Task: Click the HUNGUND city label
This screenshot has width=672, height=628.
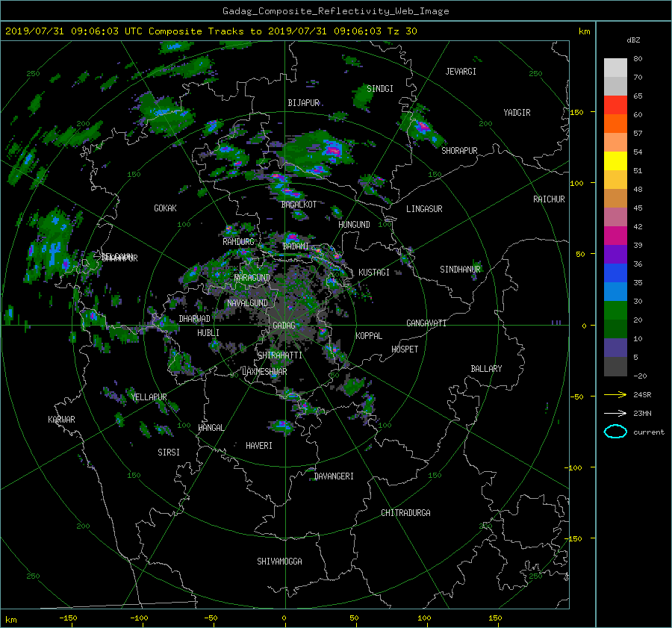Action: (354, 225)
